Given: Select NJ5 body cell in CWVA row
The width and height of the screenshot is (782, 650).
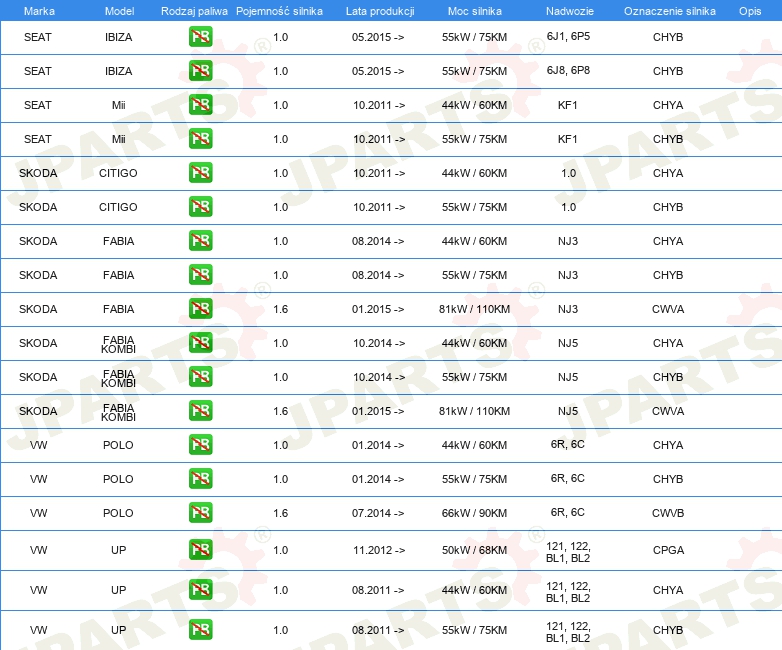Looking at the screenshot, I should click(568, 411).
